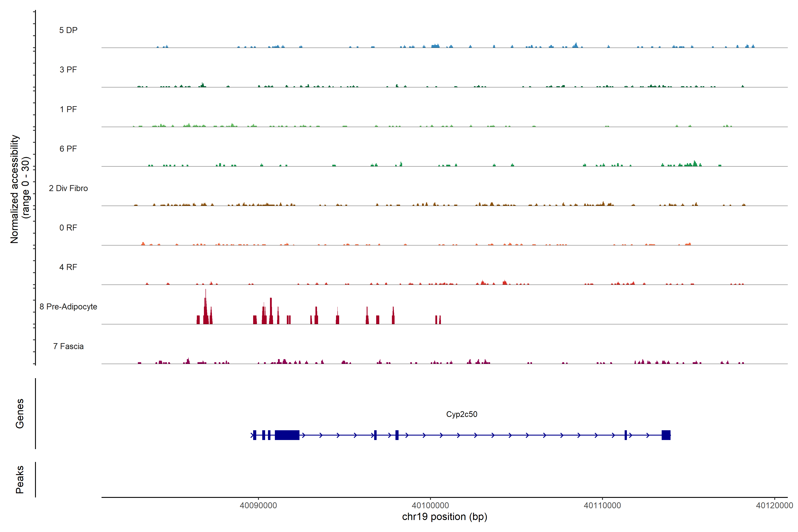Screen dimensions: 798x532
Task: Click the 40100000 axis tick label
Action: [430, 505]
